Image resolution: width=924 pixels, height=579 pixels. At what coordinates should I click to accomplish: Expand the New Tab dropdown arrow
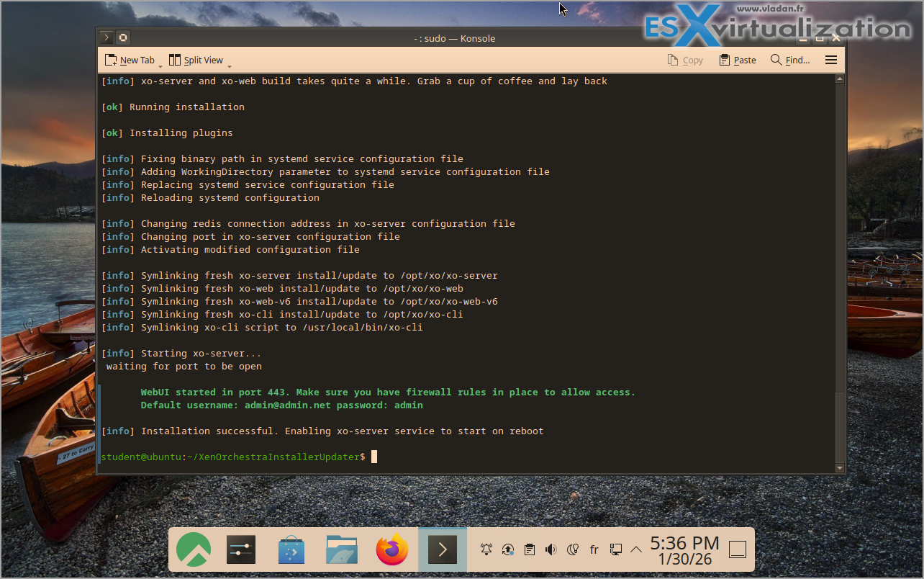click(x=160, y=65)
